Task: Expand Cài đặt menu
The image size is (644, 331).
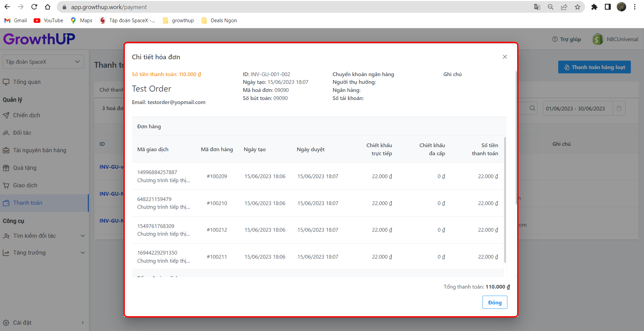Action: coord(44,323)
